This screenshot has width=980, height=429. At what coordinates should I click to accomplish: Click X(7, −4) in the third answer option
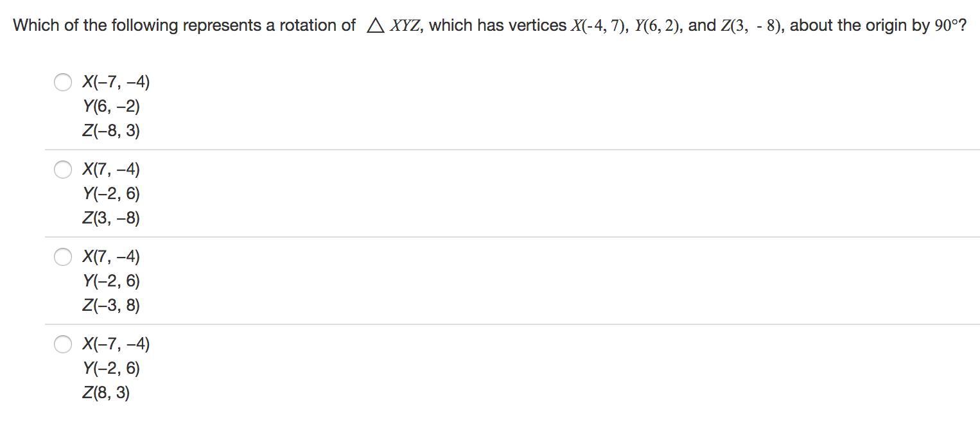click(x=110, y=257)
